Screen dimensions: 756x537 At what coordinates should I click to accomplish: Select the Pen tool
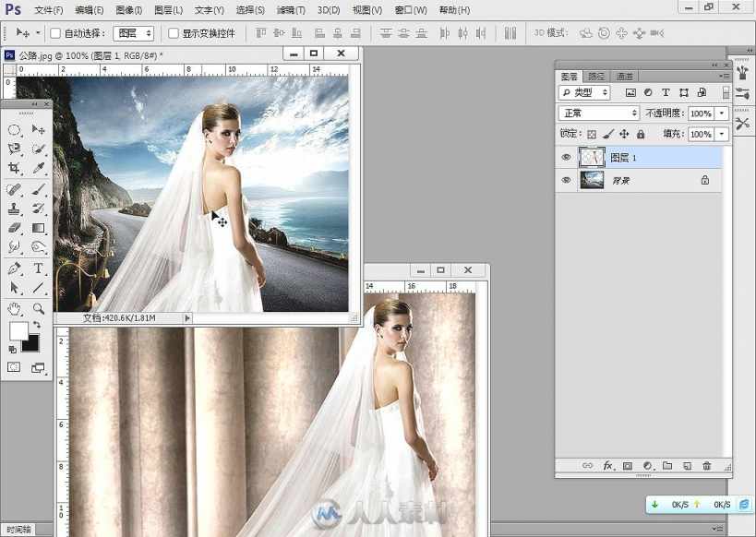tap(15, 268)
